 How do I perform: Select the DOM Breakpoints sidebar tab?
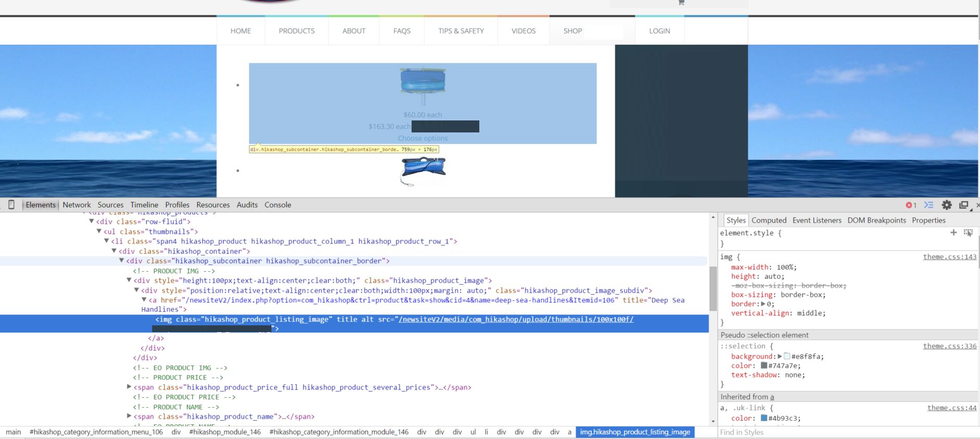click(877, 220)
